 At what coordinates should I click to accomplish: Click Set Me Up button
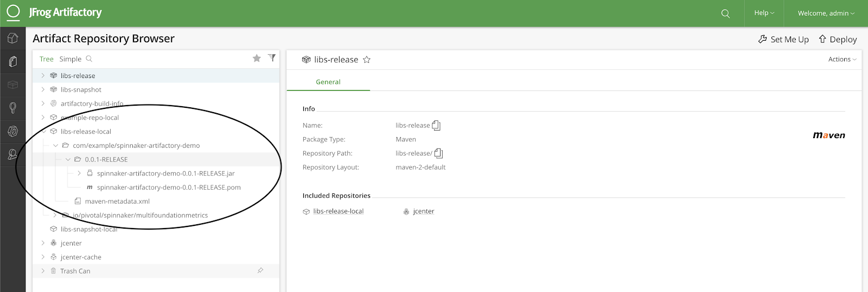783,39
